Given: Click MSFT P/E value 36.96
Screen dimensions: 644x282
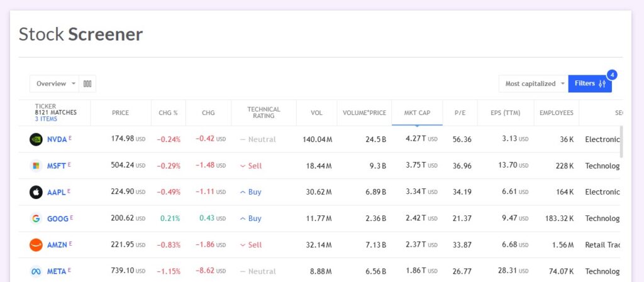Looking at the screenshot, I should point(462,166).
